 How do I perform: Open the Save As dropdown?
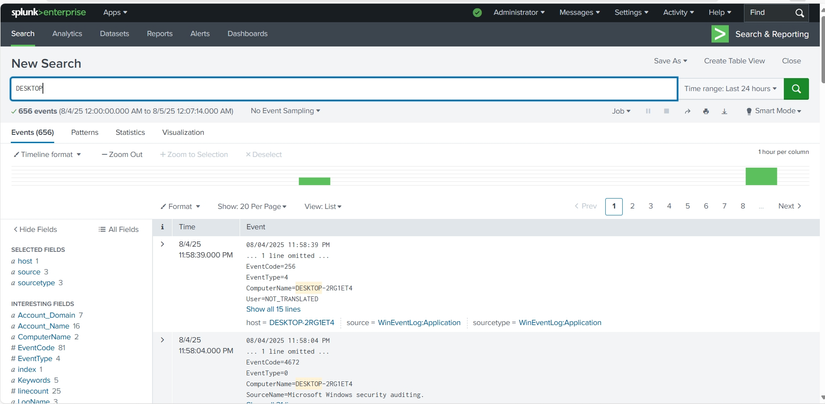point(670,61)
